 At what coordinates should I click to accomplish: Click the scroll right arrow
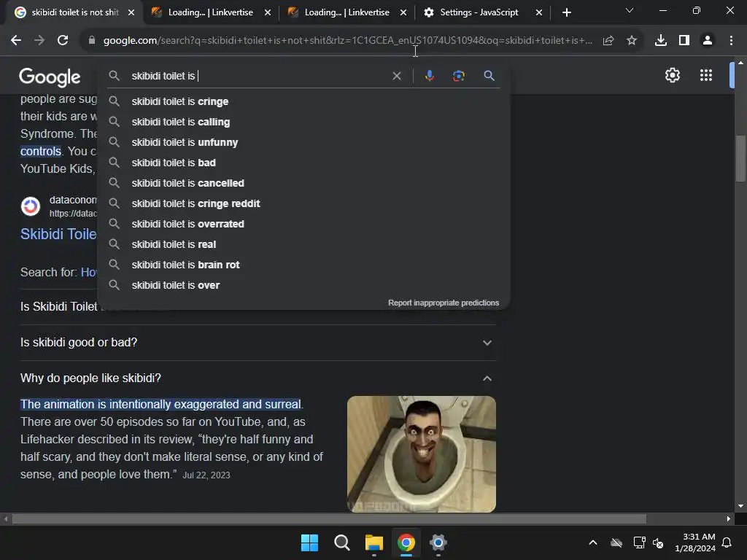coord(729,518)
